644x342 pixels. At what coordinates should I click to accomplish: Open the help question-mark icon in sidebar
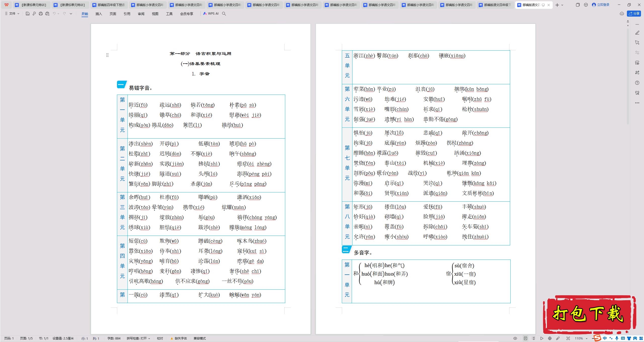tap(637, 83)
